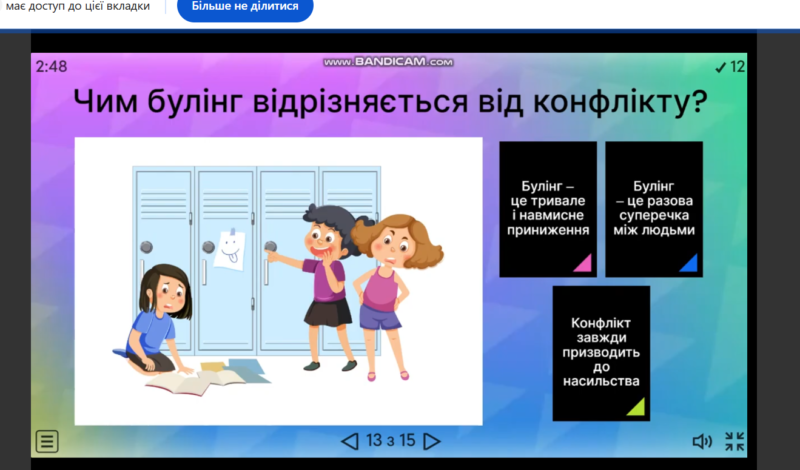
Task: Choose answer "Булінг – це разова суперечка між людьми"
Action: (x=654, y=208)
